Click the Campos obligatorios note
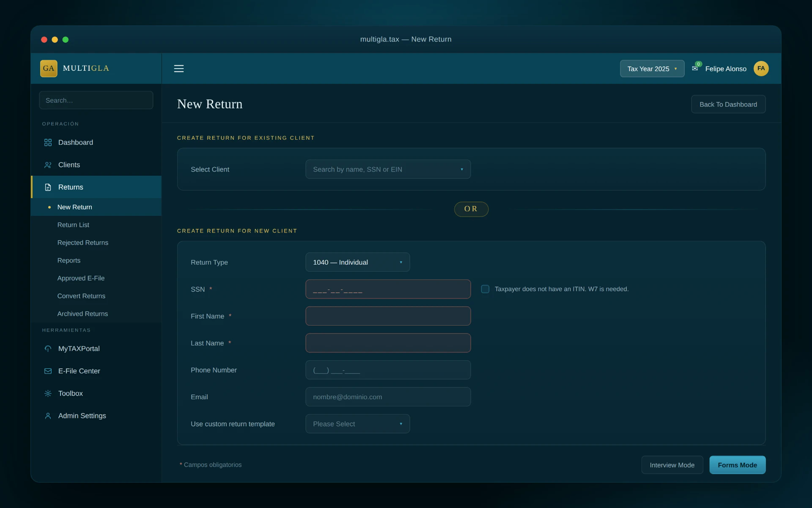 tap(211, 465)
